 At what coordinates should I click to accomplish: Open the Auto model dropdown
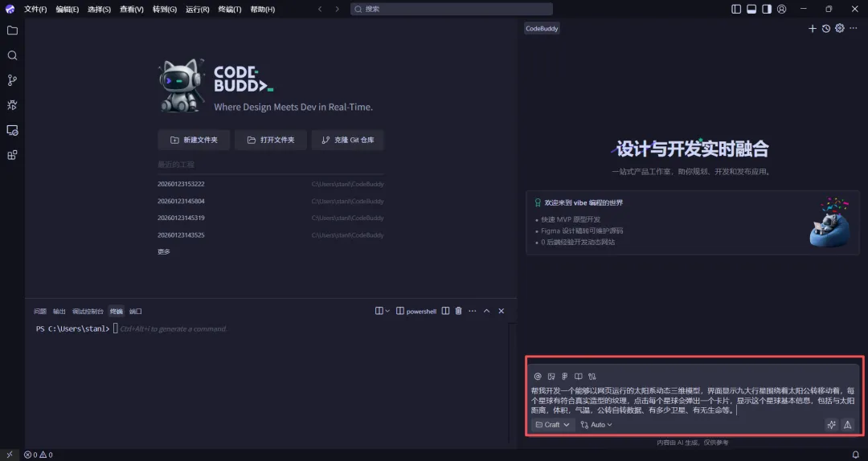[x=596, y=425]
